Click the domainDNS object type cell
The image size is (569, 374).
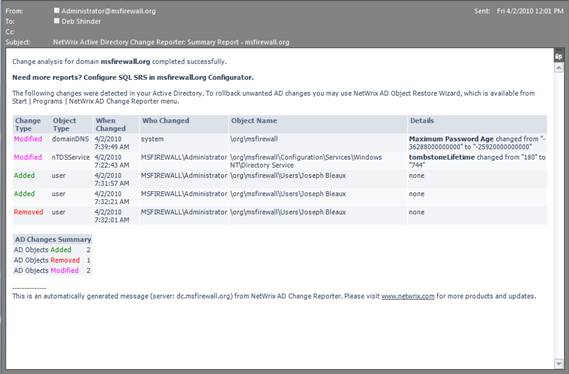tap(70, 139)
